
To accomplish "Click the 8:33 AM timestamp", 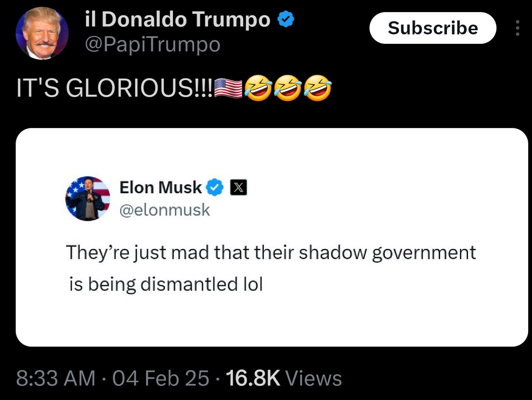I will (56, 378).
